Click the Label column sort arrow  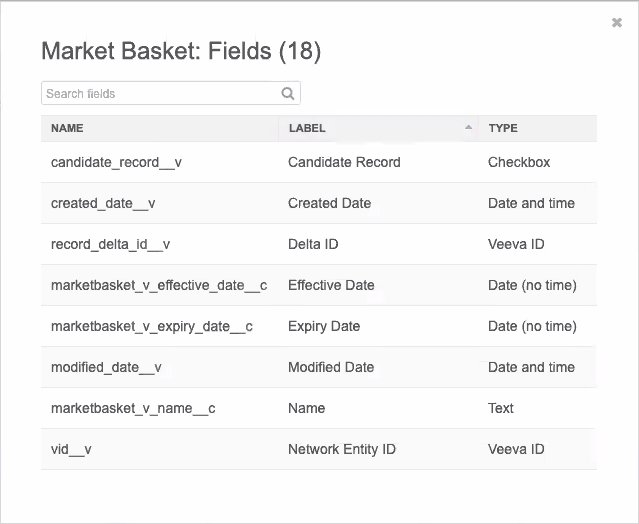[469, 128]
